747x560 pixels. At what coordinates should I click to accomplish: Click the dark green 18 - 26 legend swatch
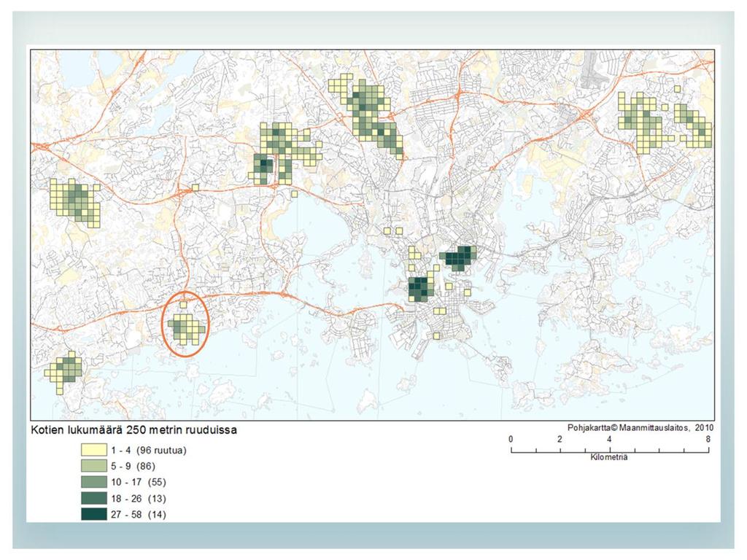[93, 499]
